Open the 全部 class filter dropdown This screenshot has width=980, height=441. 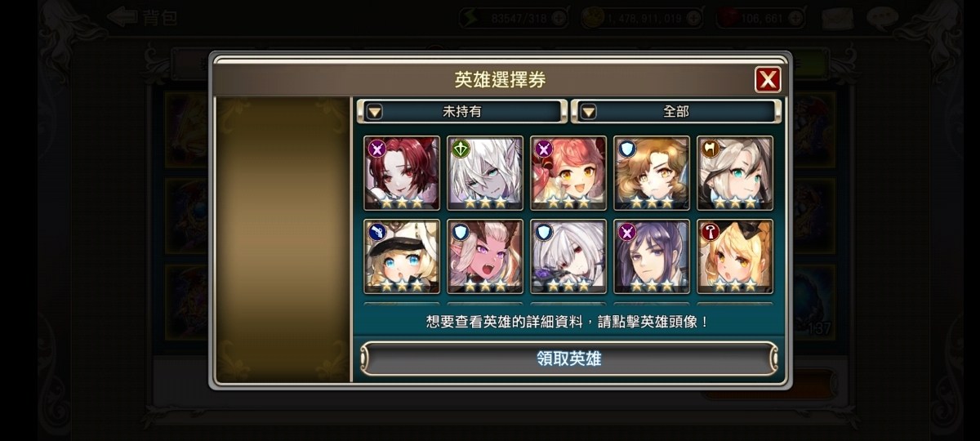coord(675,111)
